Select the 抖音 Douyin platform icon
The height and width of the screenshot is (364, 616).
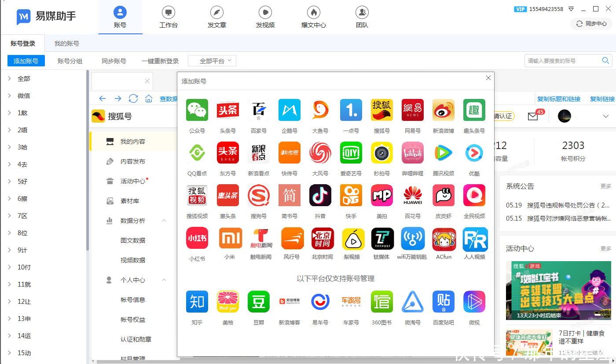(x=320, y=195)
